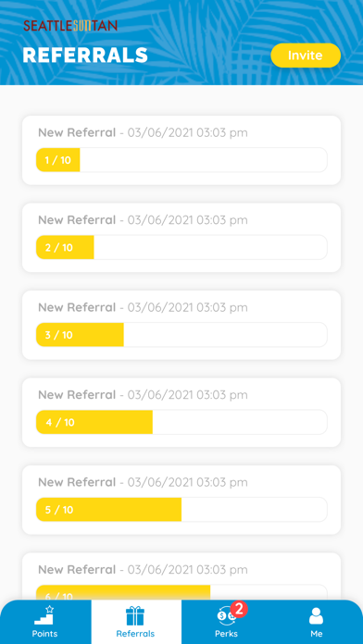Open the first New Referral card title
Image resolution: width=363 pixels, height=644 pixels.
pos(77,132)
